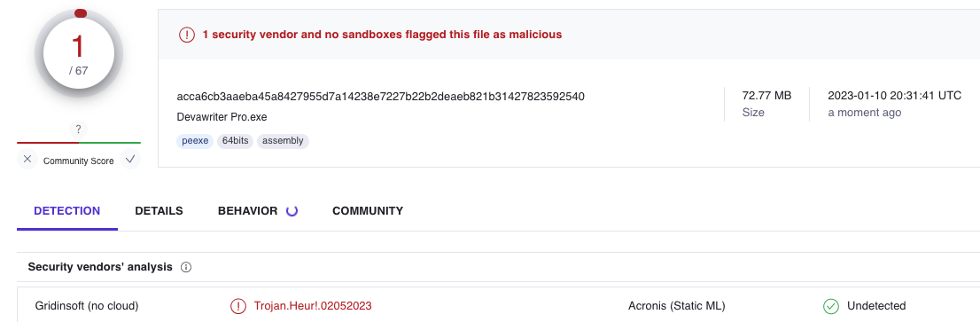Click the file SHA-256 hash text

[381, 97]
